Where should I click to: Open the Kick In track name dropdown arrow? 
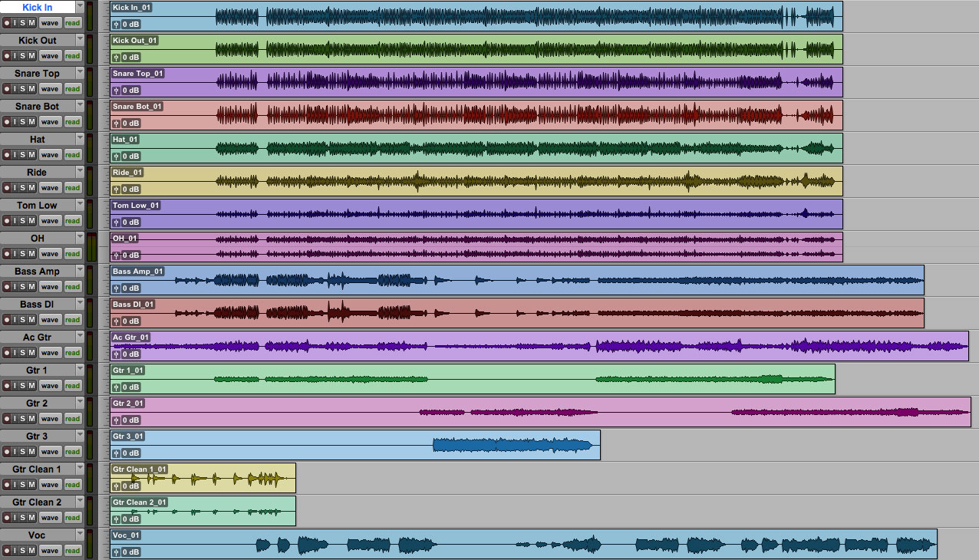click(80, 7)
